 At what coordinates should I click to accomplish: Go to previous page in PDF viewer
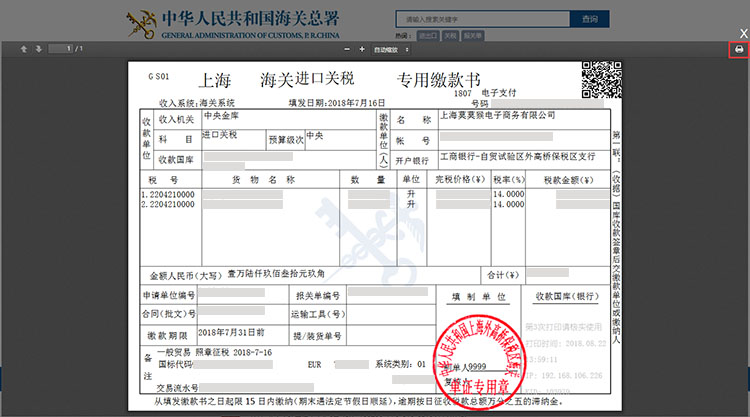coord(23,49)
